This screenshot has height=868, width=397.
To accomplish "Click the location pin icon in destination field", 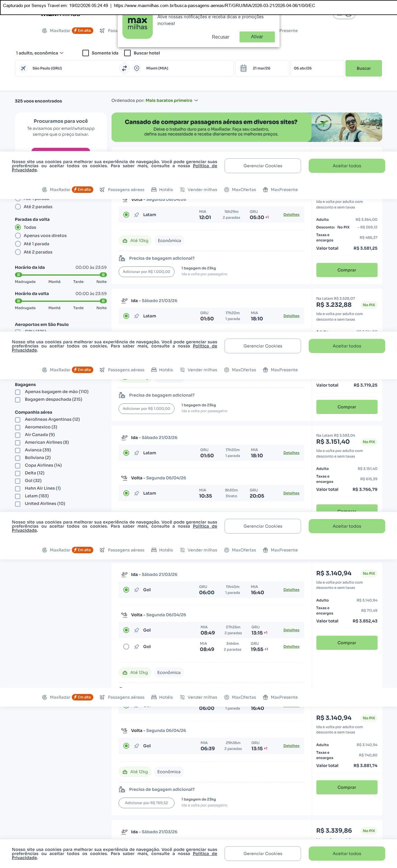I will click(137, 68).
